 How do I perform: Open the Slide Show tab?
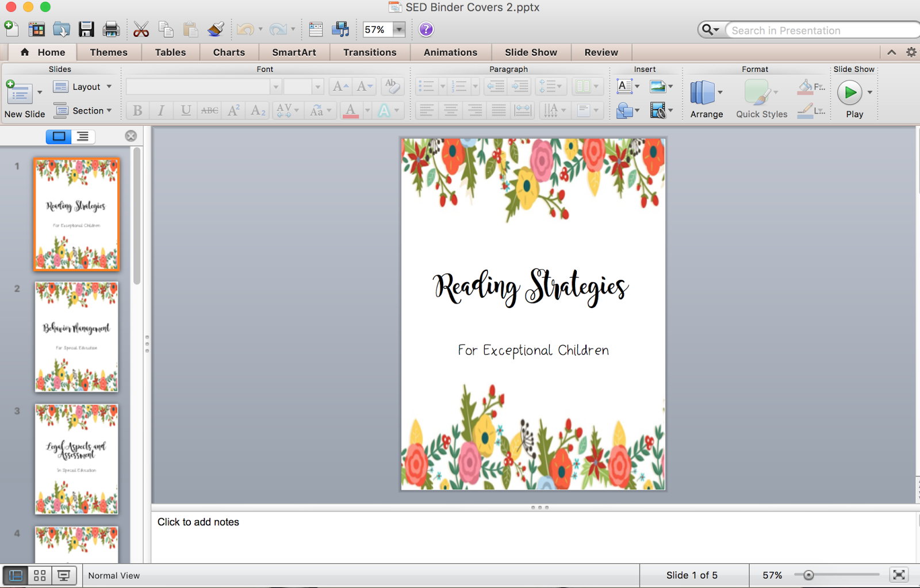(531, 52)
